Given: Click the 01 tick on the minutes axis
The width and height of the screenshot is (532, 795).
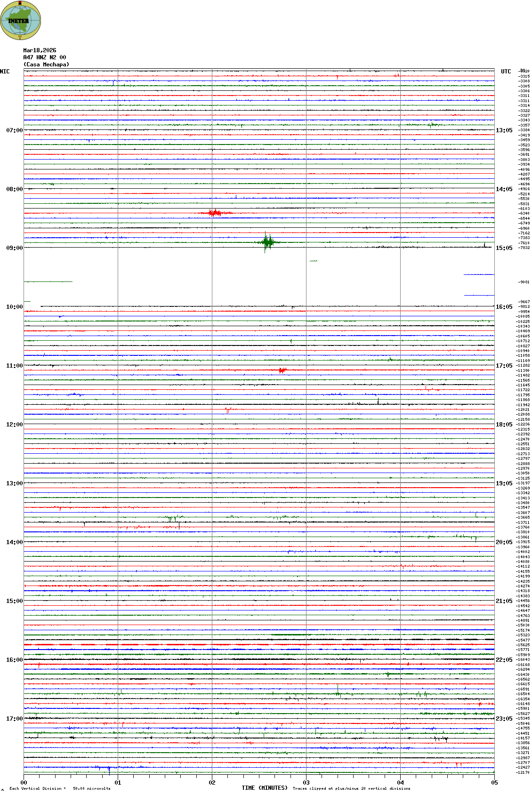Looking at the screenshot, I should [118, 783].
